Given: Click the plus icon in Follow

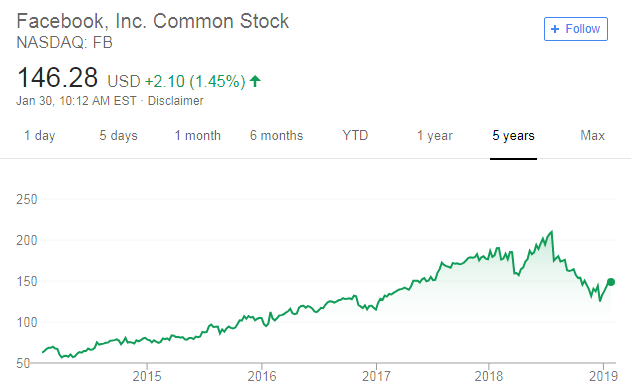Looking at the screenshot, I should (555, 29).
